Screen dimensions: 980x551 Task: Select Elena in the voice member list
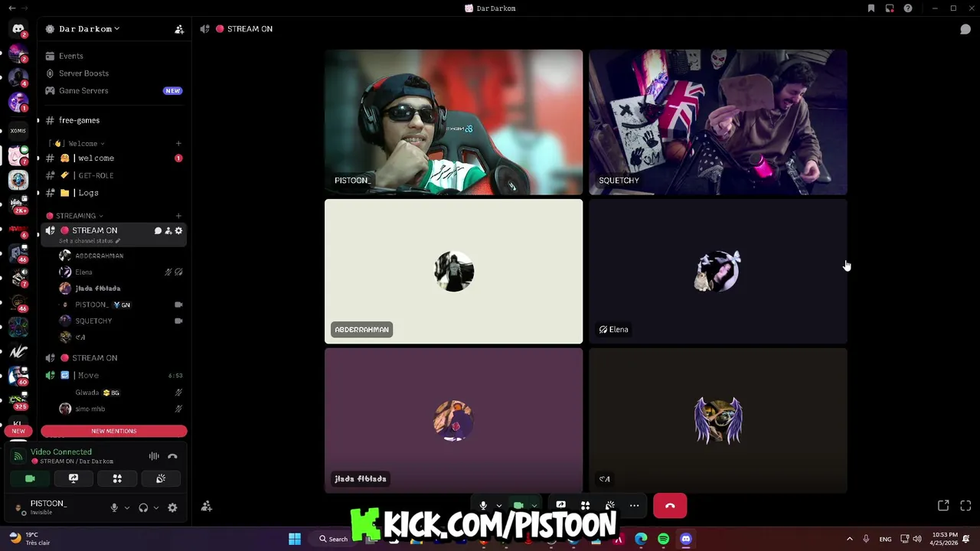84,272
